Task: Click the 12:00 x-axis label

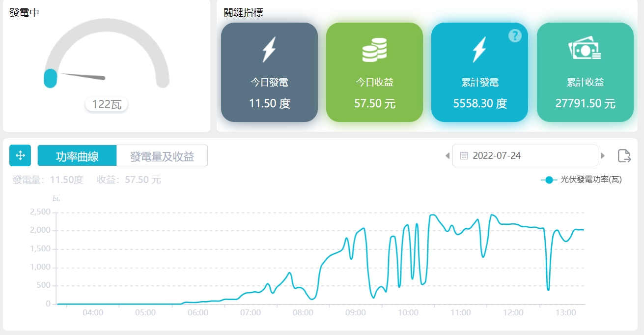Action: click(513, 312)
